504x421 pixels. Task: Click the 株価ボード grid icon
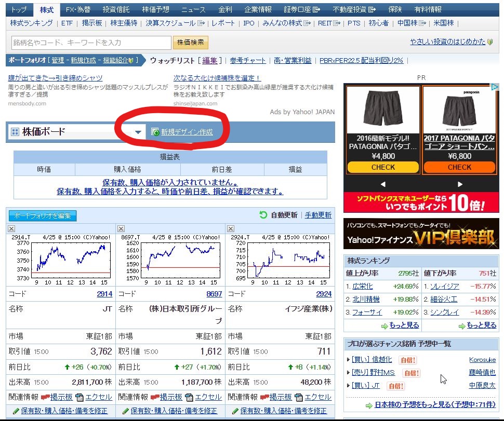pyautogui.click(x=15, y=132)
